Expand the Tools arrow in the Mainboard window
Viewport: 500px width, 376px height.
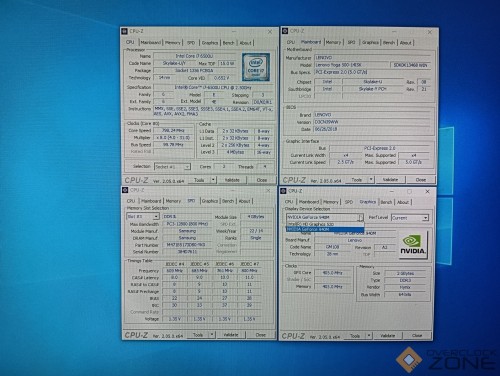[371, 180]
